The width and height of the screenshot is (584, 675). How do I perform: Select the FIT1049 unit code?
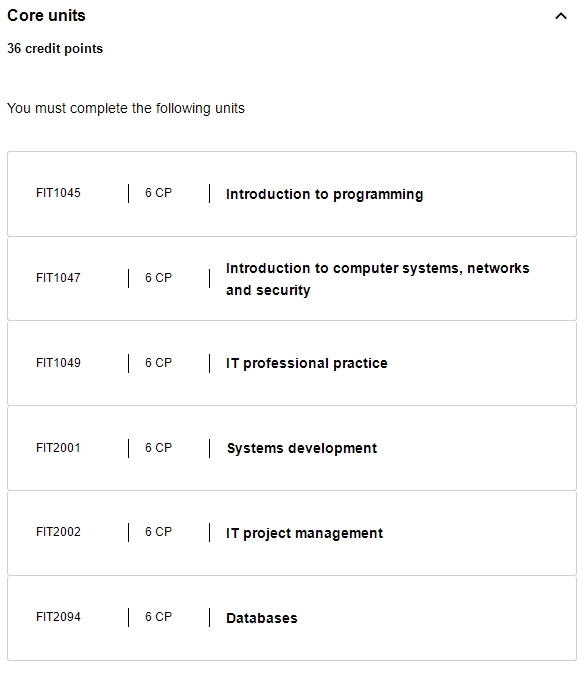[58, 363]
